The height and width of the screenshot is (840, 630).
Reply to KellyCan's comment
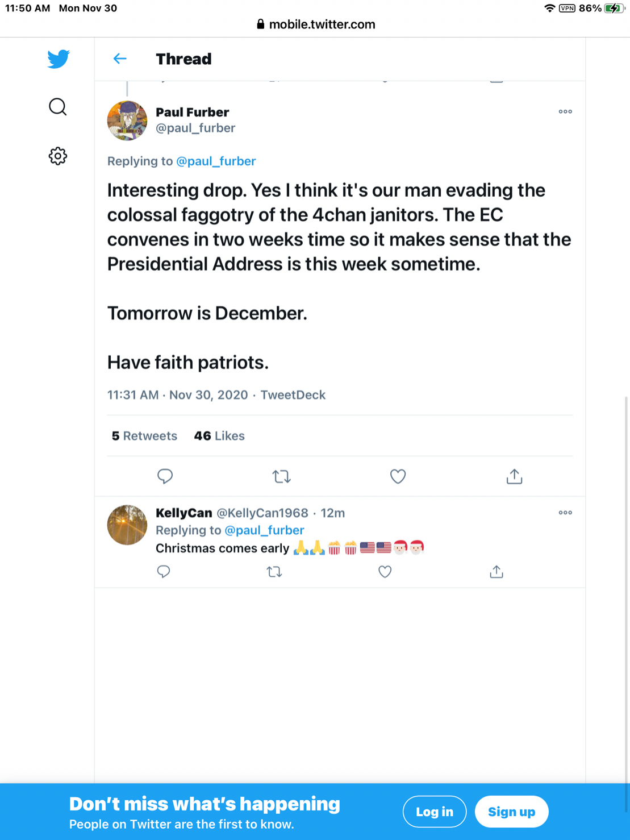[x=164, y=571]
